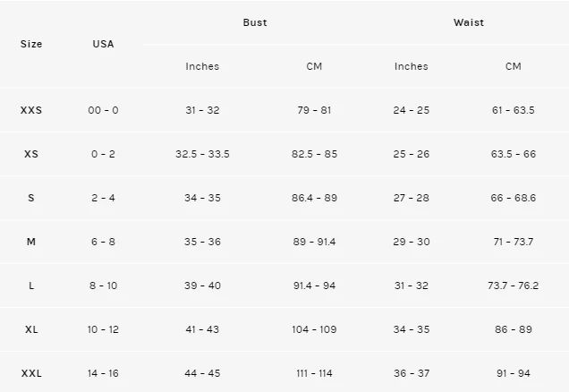Select the L size row label
569x392 pixels.
tap(31, 285)
